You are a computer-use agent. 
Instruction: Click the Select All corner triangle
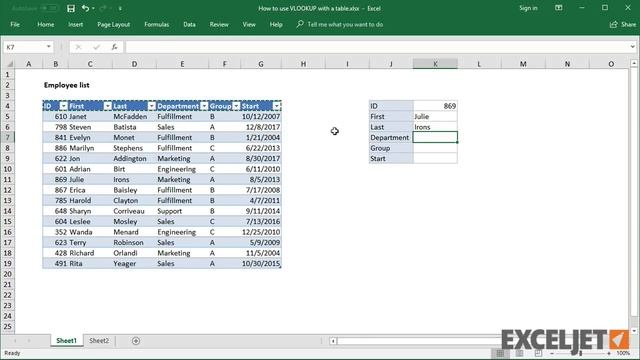[9, 64]
